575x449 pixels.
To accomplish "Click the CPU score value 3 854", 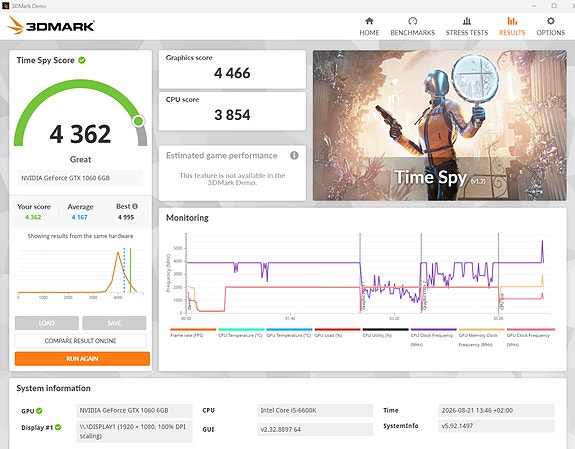I will click(x=232, y=115).
